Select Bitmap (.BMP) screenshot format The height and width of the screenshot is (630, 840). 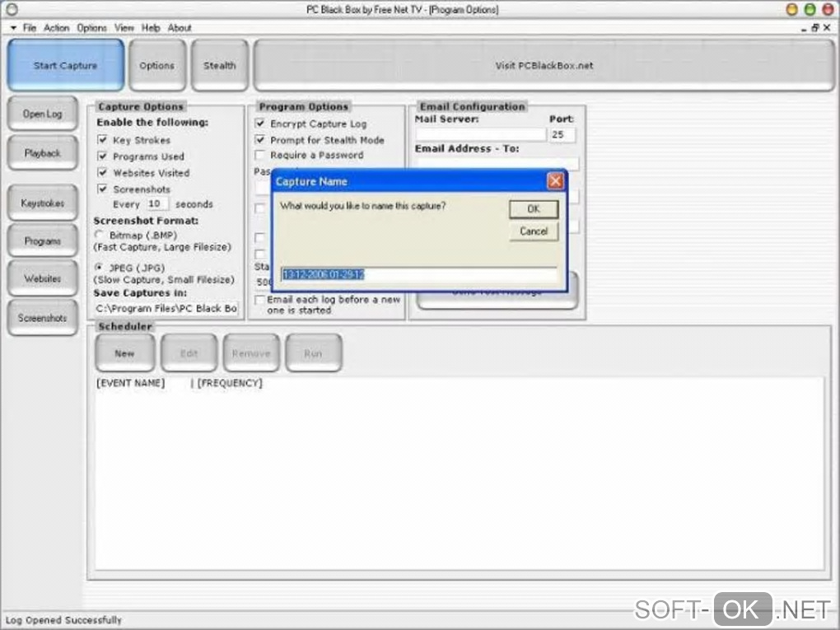pos(99,235)
